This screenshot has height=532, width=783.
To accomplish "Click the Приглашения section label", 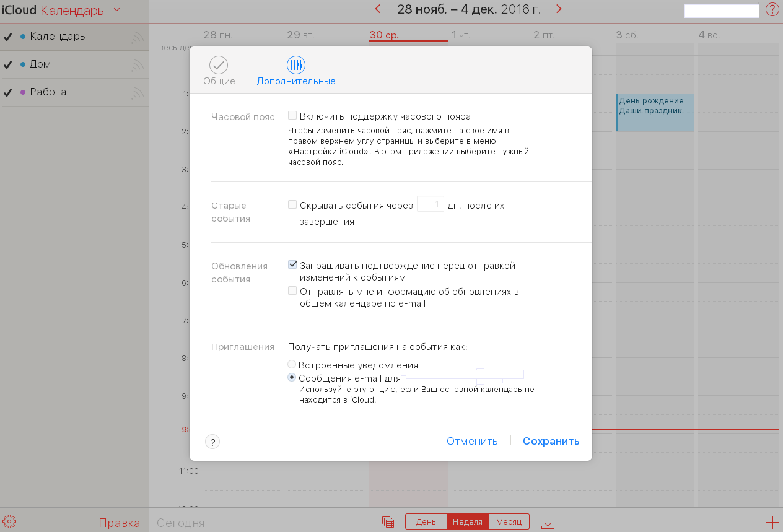I will pos(243,347).
